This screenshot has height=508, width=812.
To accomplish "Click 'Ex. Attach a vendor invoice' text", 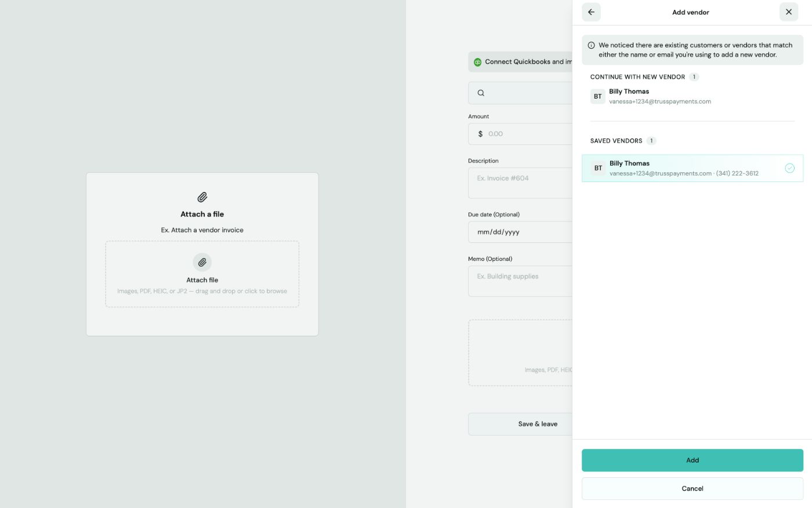I will pos(202,230).
